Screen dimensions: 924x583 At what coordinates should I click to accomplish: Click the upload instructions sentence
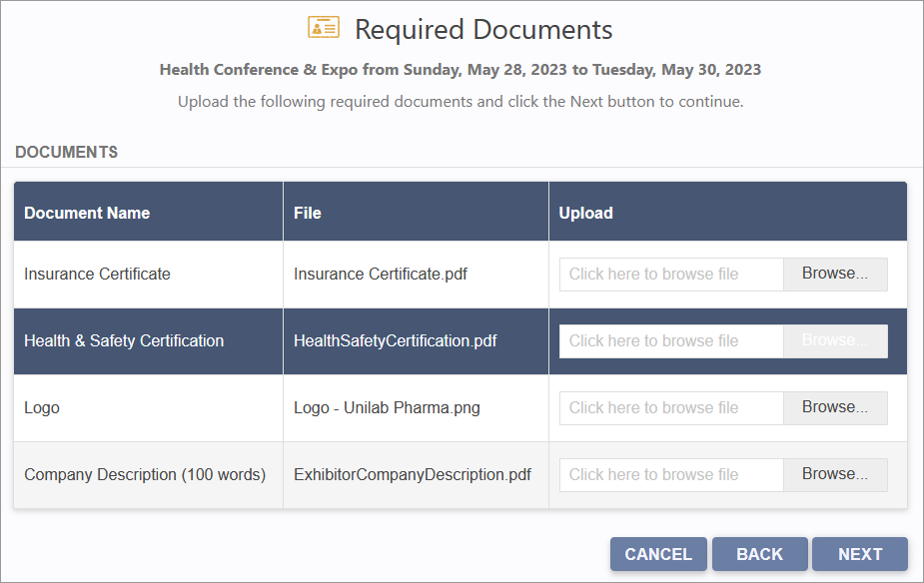(461, 101)
